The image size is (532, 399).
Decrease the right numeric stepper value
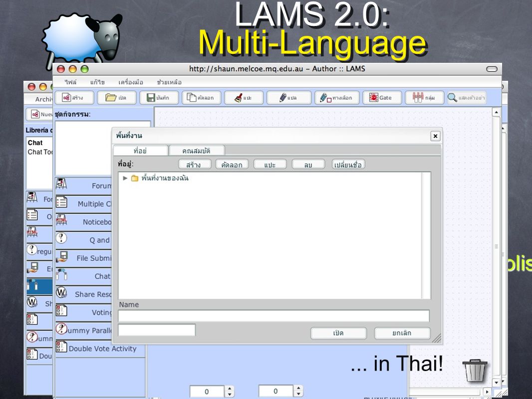[x=298, y=394]
